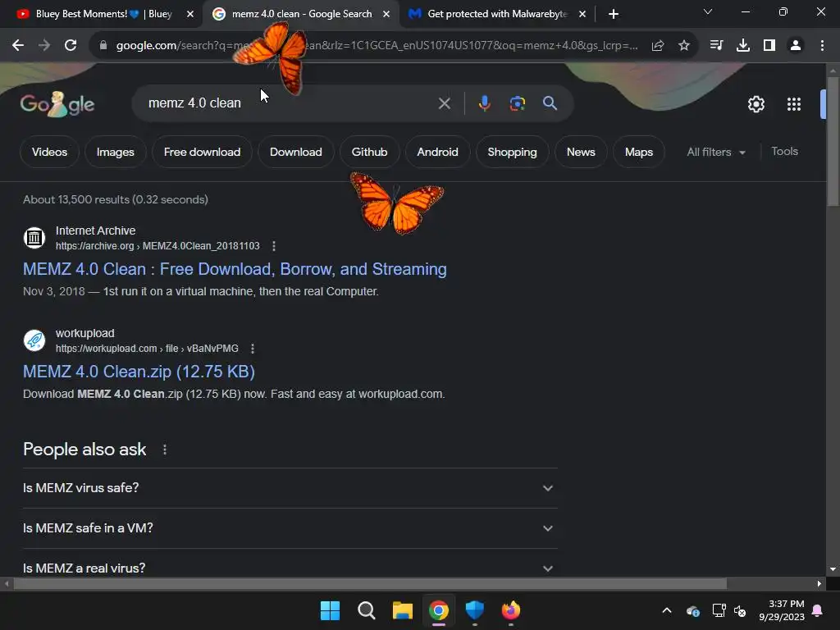Screen dimensions: 840x630
Task: Reload the current page
Action: (71, 46)
